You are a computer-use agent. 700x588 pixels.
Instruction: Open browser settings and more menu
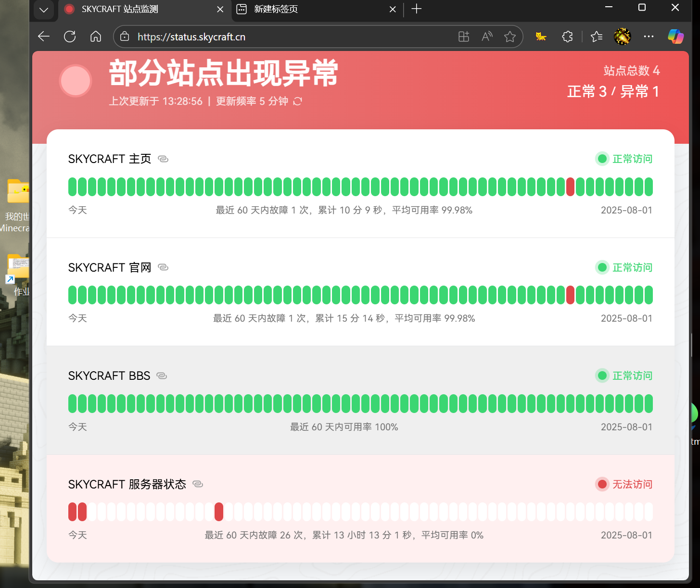coord(649,37)
